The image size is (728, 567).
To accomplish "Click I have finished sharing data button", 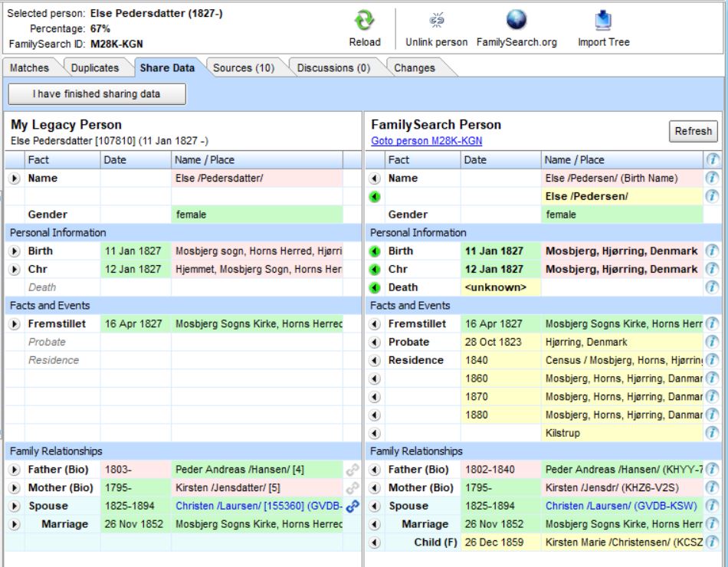I will click(97, 94).
